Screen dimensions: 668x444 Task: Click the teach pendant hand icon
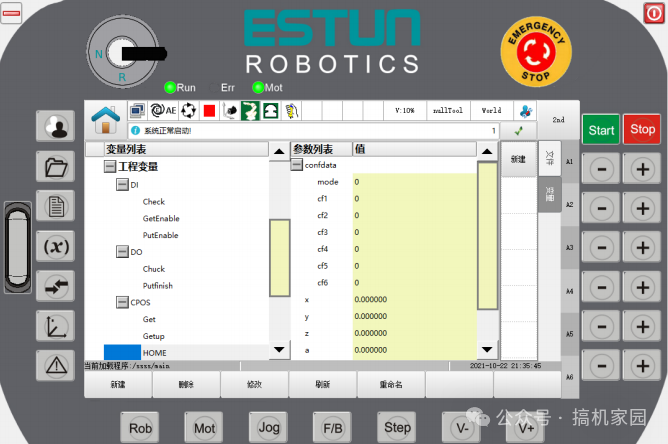pyautogui.click(x=292, y=111)
